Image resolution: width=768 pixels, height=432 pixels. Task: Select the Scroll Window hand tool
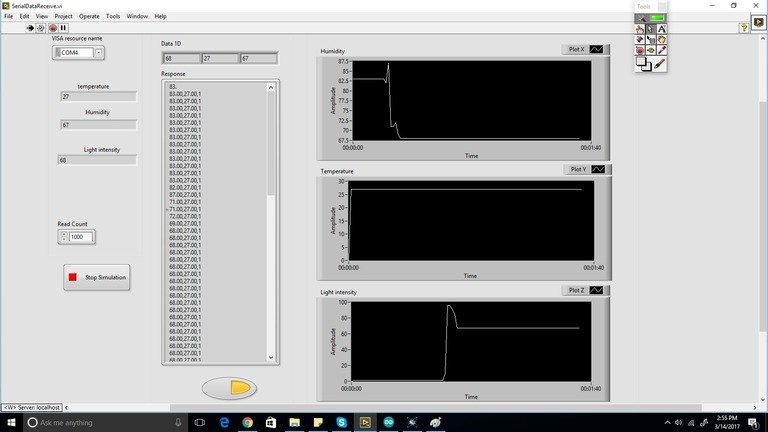(661, 40)
